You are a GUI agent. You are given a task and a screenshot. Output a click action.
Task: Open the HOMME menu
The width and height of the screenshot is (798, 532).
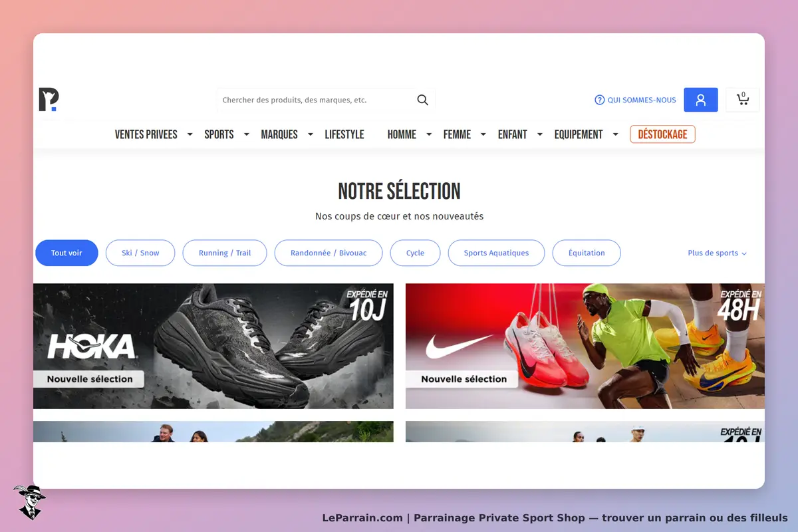(402, 134)
